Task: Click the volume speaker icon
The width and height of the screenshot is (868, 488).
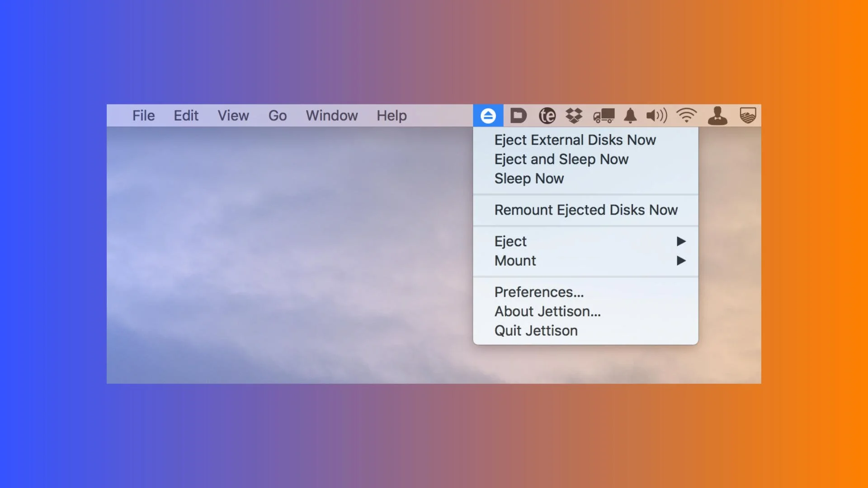Action: (x=656, y=116)
